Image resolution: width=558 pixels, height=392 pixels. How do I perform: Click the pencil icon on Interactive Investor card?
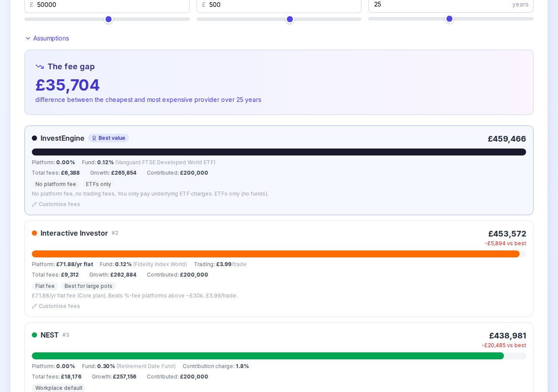34,306
